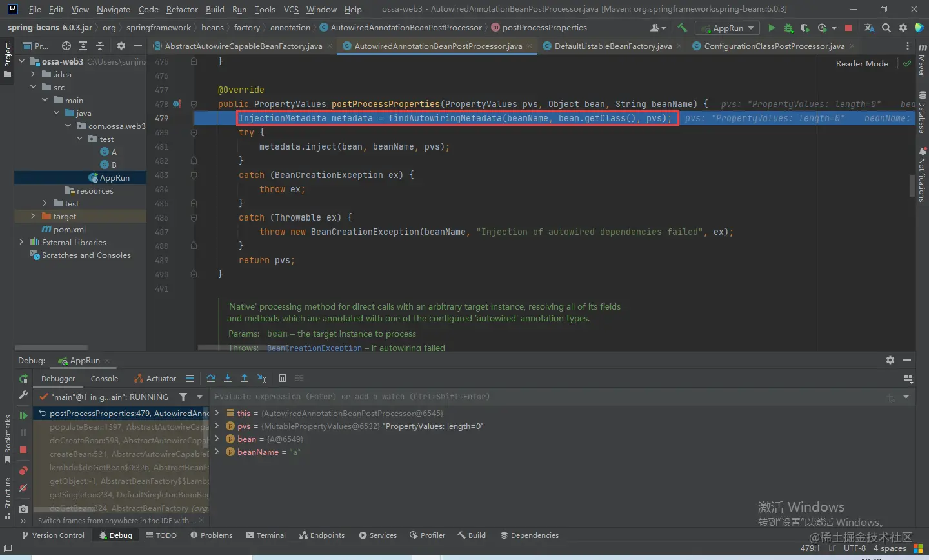The image size is (929, 560).
Task: Expand the pvs variable
Action: 217,426
